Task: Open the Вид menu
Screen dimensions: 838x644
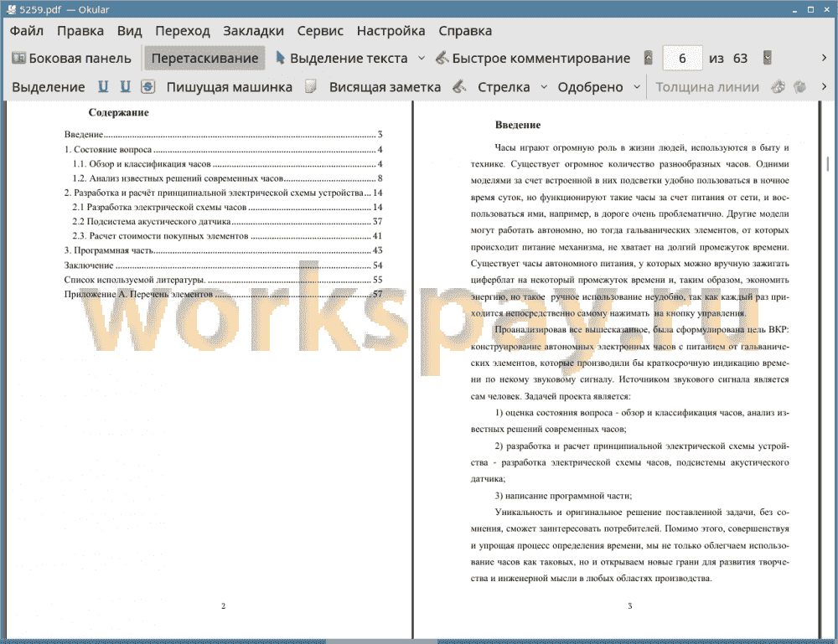Action: [x=129, y=31]
